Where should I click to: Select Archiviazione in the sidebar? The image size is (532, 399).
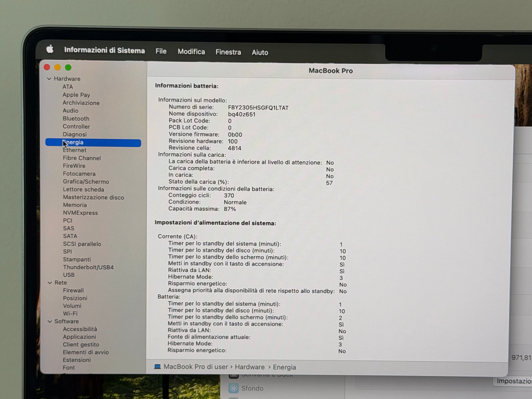(81, 103)
